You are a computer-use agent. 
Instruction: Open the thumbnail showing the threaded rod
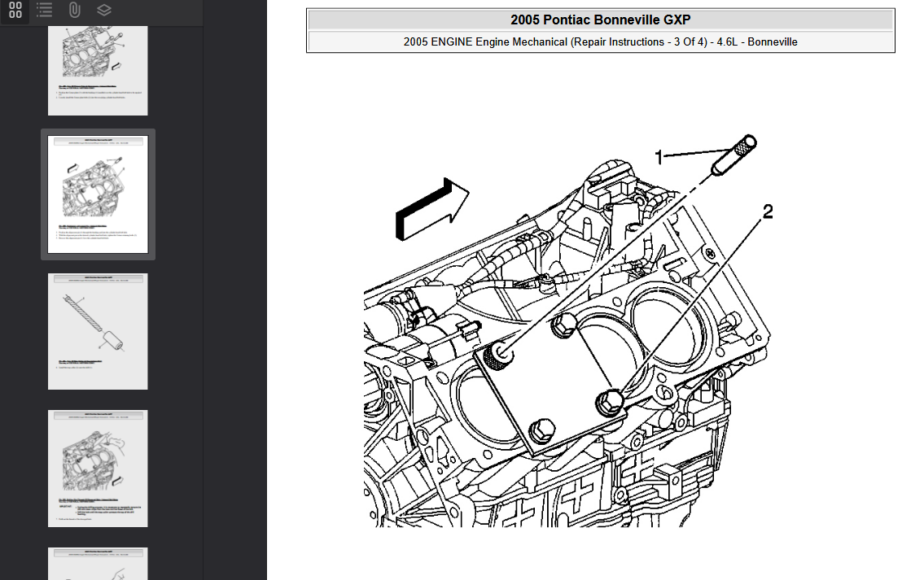(98, 332)
